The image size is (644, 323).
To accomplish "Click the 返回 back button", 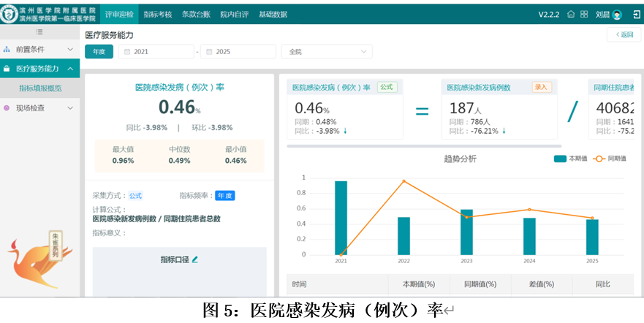I will [x=623, y=35].
